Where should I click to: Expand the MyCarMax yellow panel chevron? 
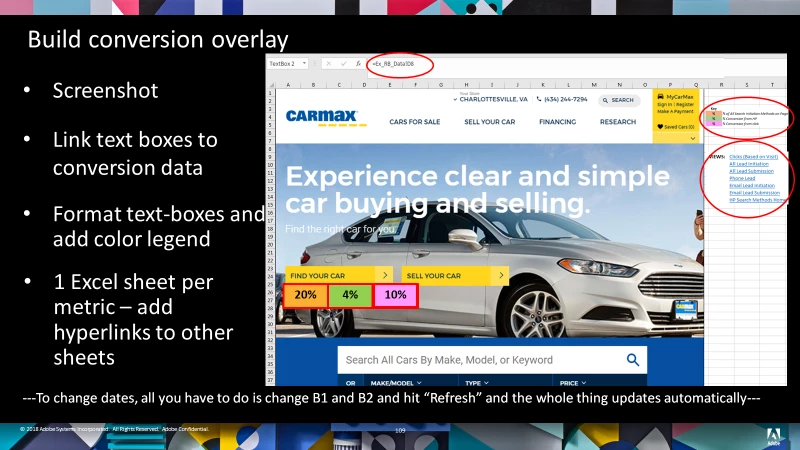coord(692,138)
